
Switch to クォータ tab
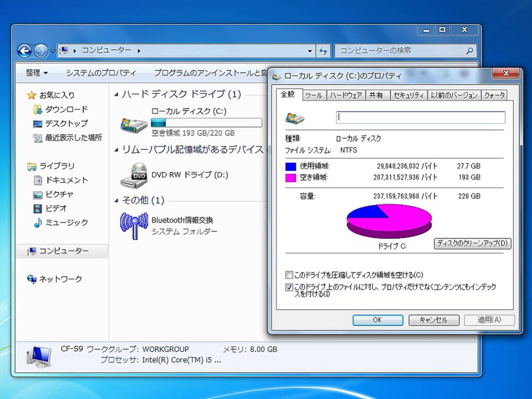point(494,95)
